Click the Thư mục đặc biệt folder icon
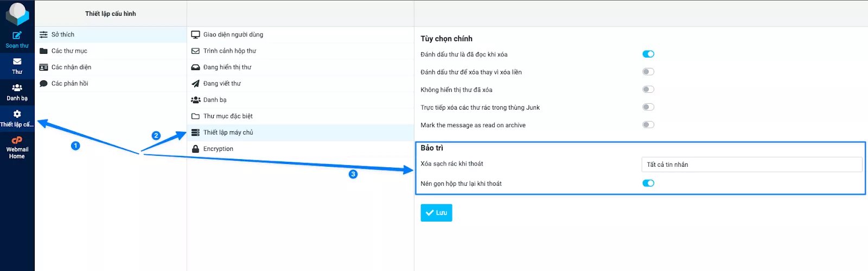 [195, 116]
